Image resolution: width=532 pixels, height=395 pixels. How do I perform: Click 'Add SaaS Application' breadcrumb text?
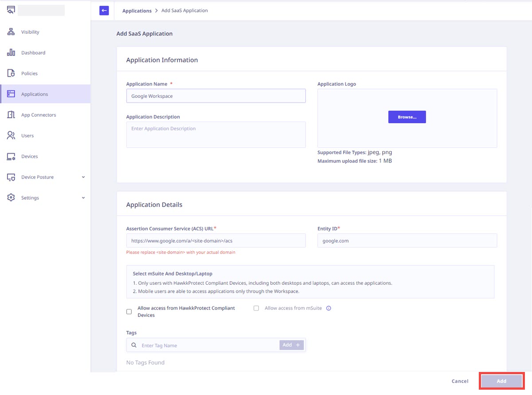pos(184,11)
